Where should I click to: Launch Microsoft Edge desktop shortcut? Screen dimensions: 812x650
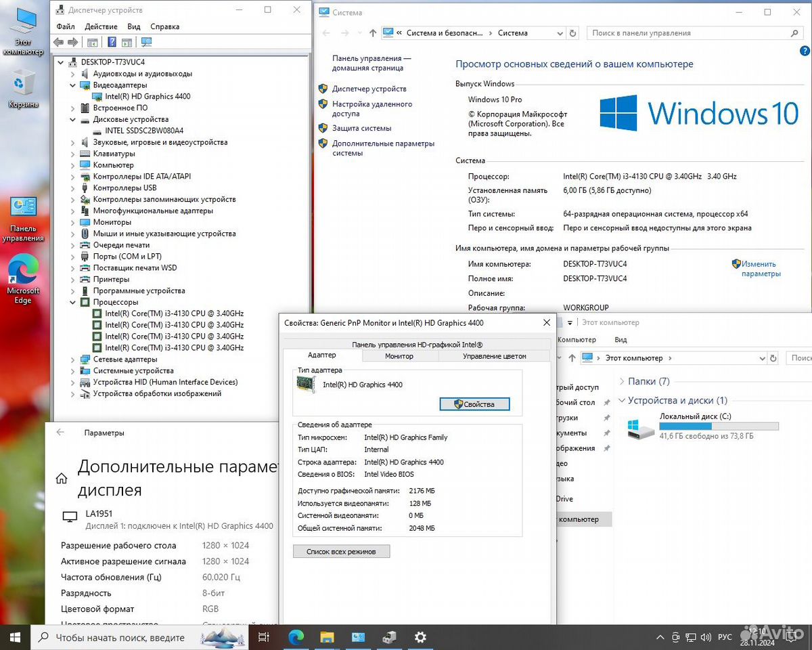pyautogui.click(x=23, y=279)
